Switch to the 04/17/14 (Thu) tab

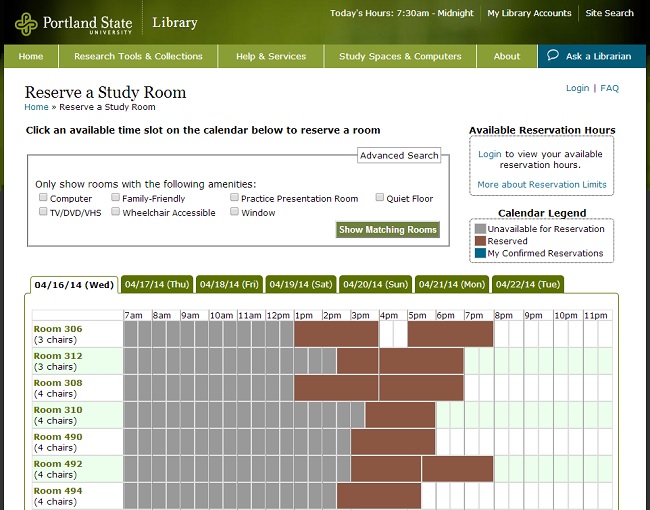pos(155,285)
